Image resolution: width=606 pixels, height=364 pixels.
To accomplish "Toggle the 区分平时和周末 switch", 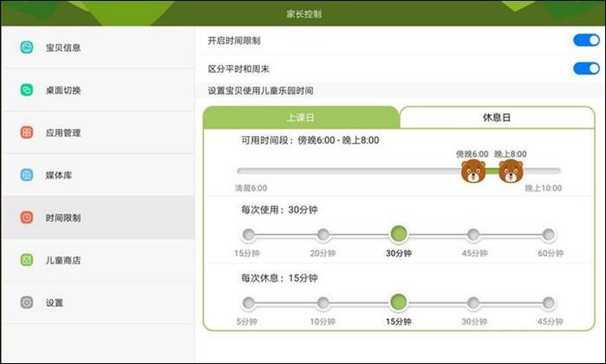I will tap(586, 68).
